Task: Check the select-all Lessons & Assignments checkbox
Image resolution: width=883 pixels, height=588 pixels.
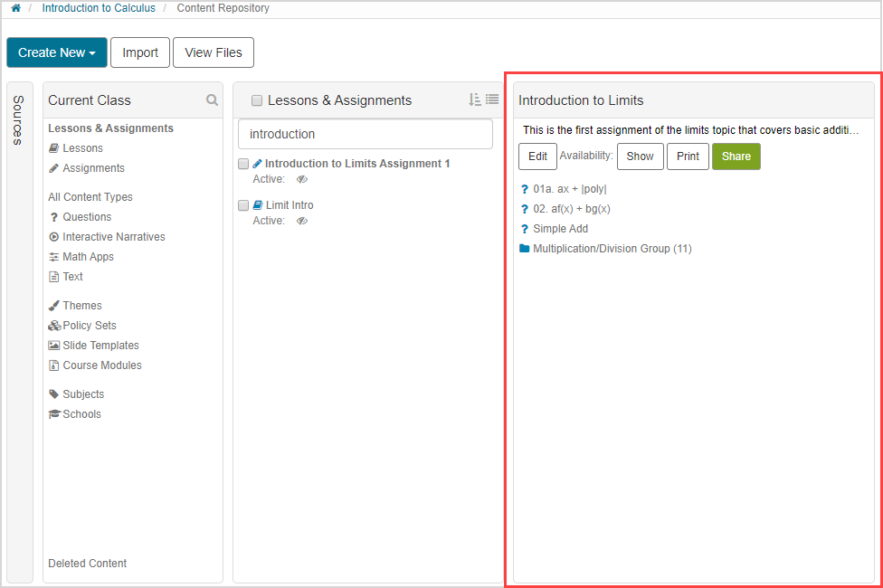Action: pyautogui.click(x=257, y=100)
